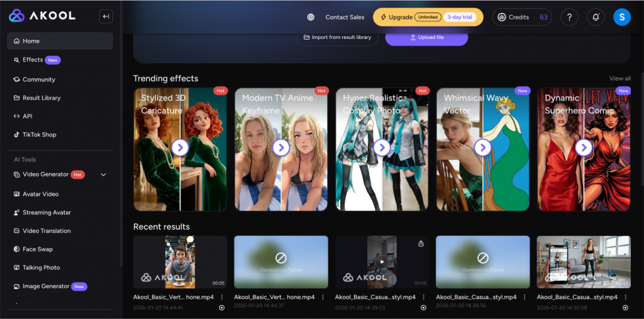Click the AKOOL logo
644x319 pixels.
click(x=42, y=16)
